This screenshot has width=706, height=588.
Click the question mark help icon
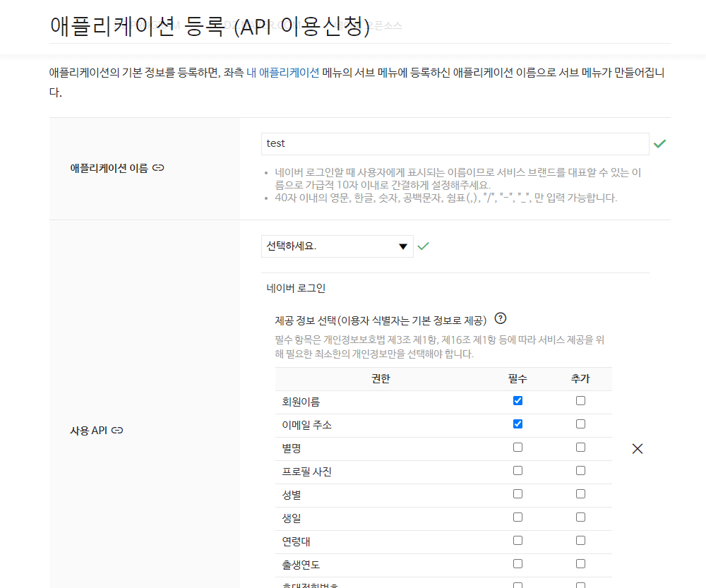tap(501, 318)
